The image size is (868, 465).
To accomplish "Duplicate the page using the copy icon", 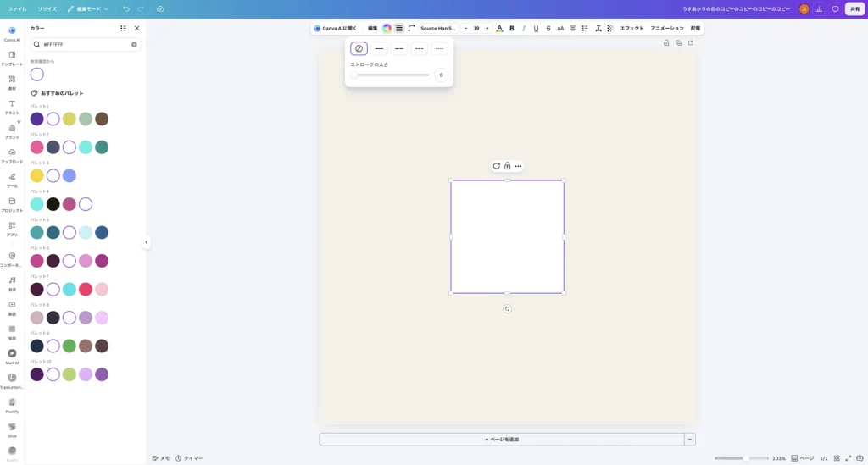I will pos(679,42).
